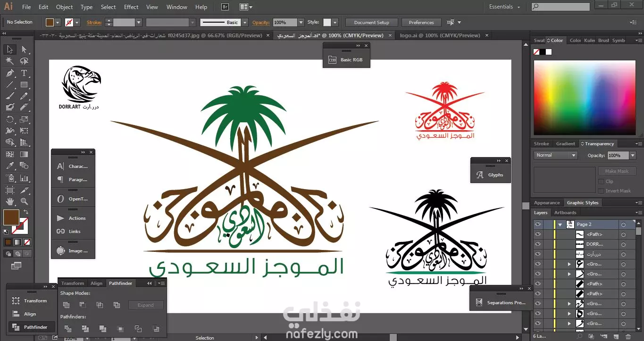
Task: Switch to the Gradient panel tab
Action: click(x=565, y=144)
